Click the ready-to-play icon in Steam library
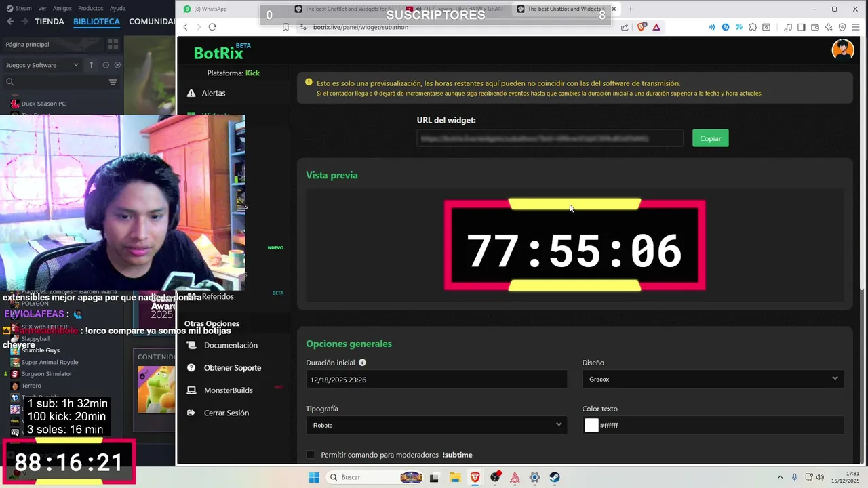 tap(117, 65)
